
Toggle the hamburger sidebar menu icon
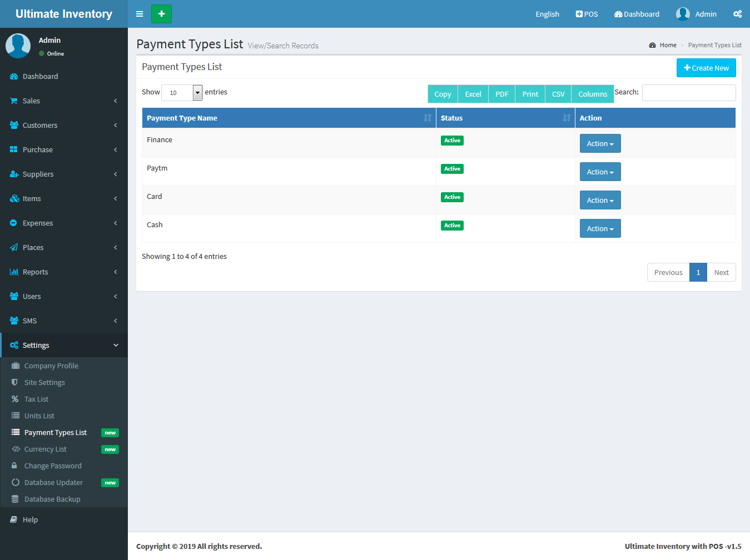(140, 14)
